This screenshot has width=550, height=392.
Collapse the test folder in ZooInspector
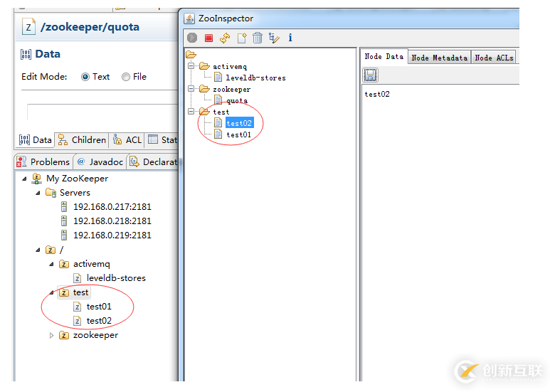click(191, 111)
